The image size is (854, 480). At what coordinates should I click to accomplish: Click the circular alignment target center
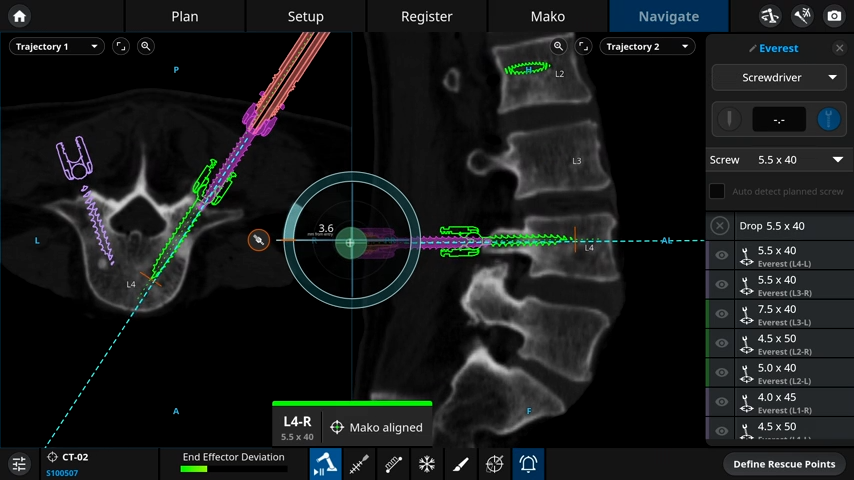click(x=351, y=242)
